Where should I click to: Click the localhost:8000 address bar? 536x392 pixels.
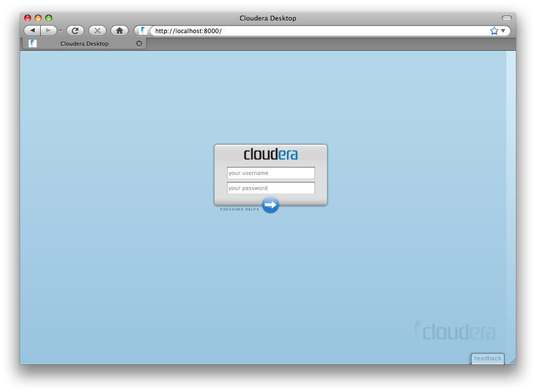(316, 31)
